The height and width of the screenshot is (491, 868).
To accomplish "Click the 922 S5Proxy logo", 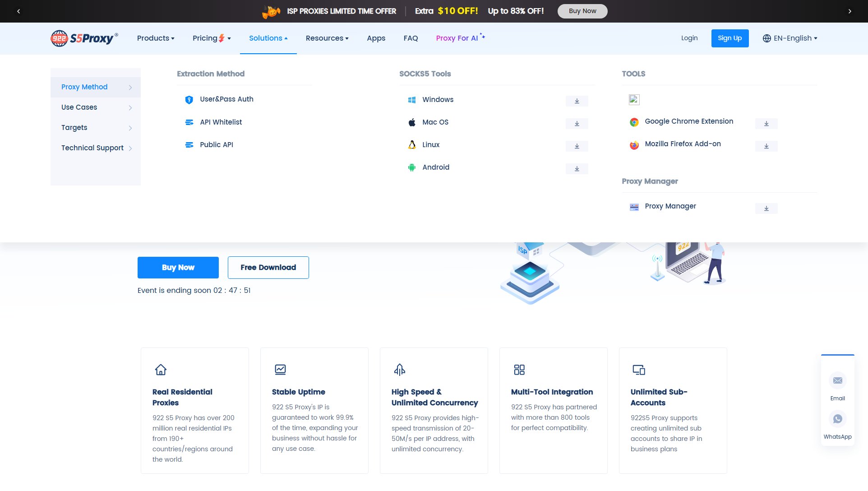I will (x=83, y=38).
